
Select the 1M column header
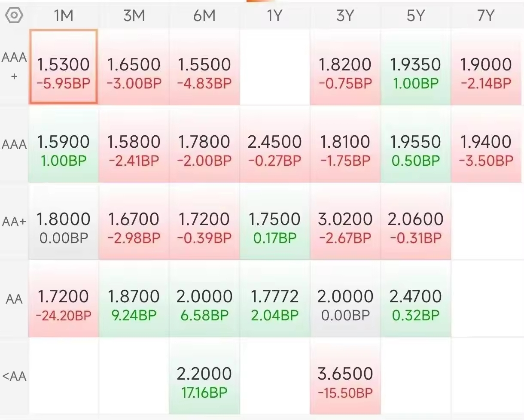[x=63, y=15]
